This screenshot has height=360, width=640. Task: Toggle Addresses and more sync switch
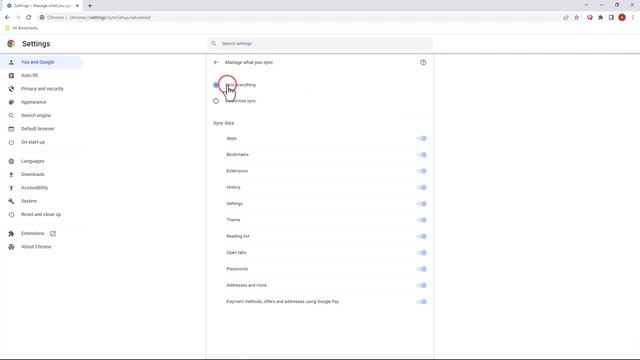[422, 285]
